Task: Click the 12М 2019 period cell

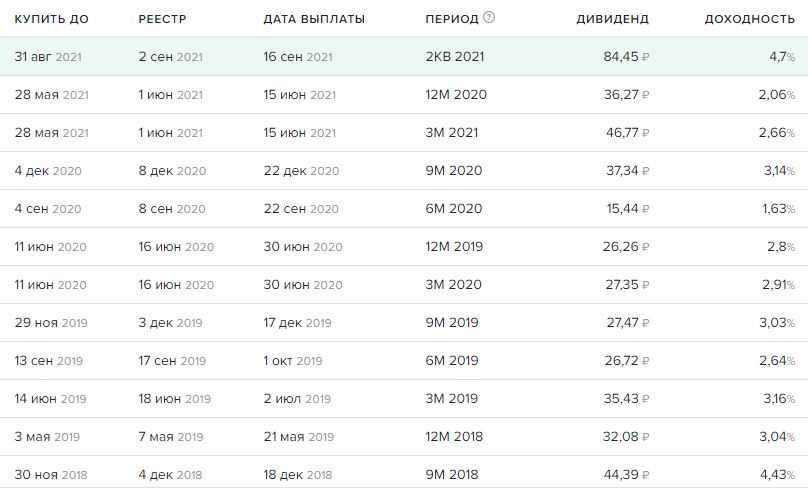Action: coord(455,247)
